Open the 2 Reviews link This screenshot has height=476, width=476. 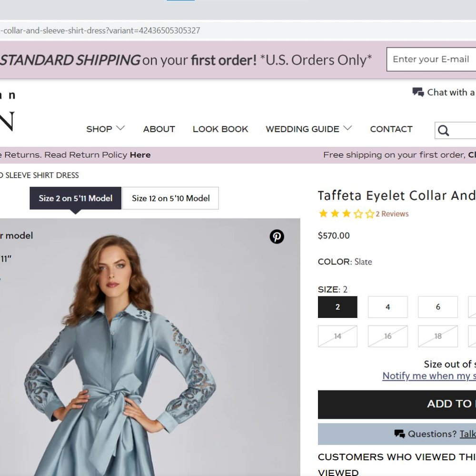(392, 214)
